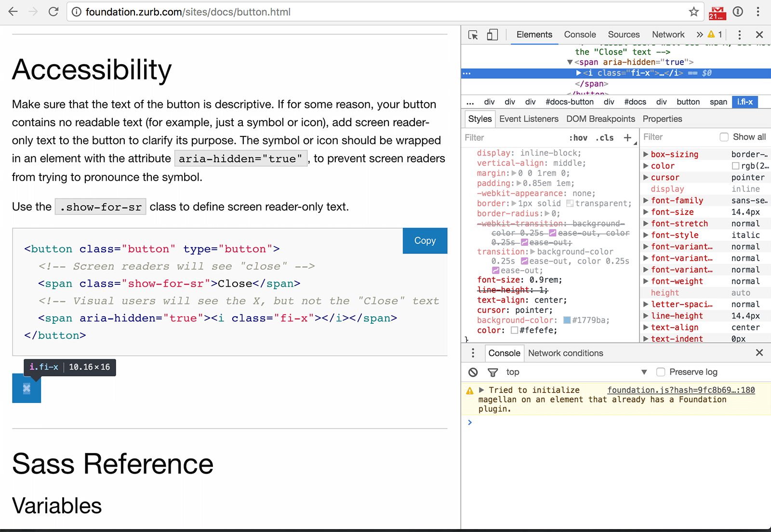Open background-color #1779ba color swatch
Image resolution: width=771 pixels, height=532 pixels.
[567, 320]
